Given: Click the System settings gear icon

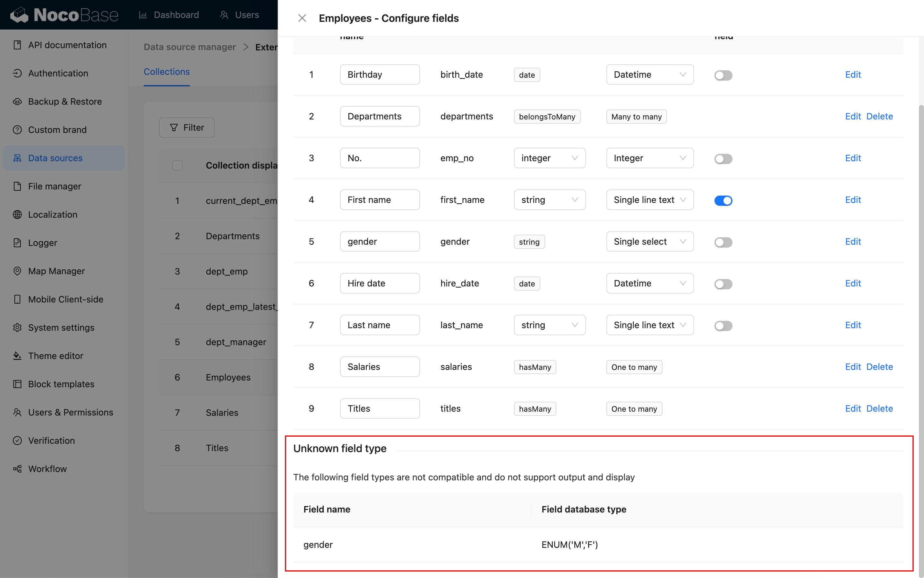Looking at the screenshot, I should click(17, 328).
